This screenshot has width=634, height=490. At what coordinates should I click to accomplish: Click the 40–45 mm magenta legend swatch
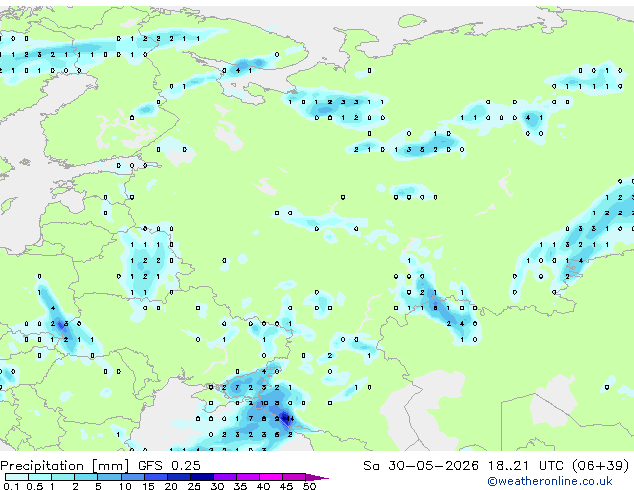pyautogui.click(x=271, y=477)
